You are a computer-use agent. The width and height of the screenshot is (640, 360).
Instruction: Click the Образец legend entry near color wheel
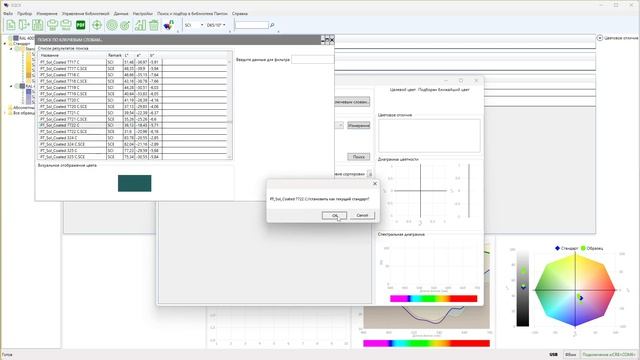592,248
